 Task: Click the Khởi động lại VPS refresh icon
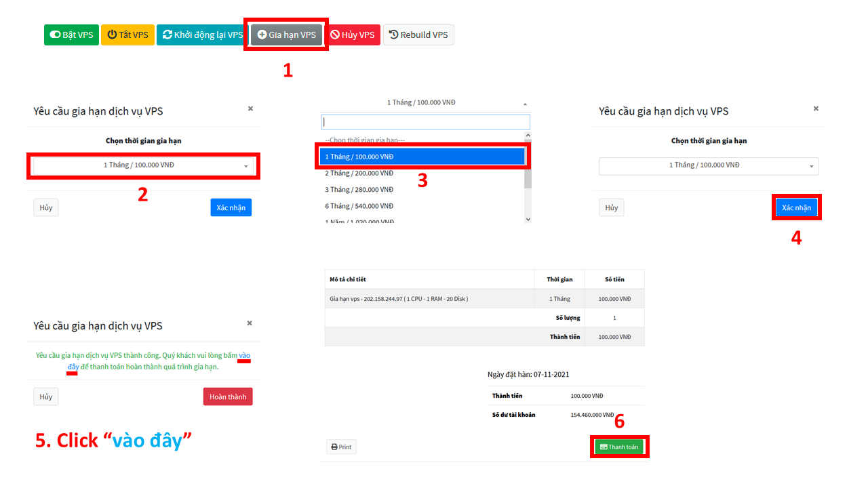167,35
